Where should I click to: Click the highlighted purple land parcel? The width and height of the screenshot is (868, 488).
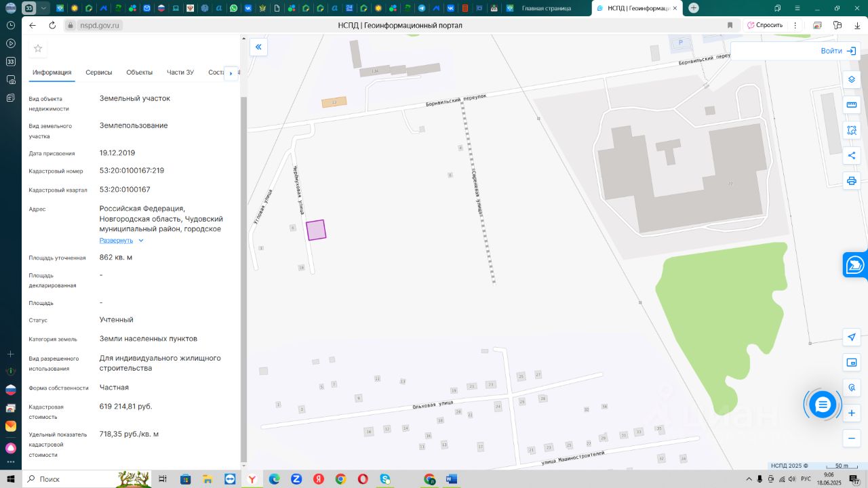316,230
